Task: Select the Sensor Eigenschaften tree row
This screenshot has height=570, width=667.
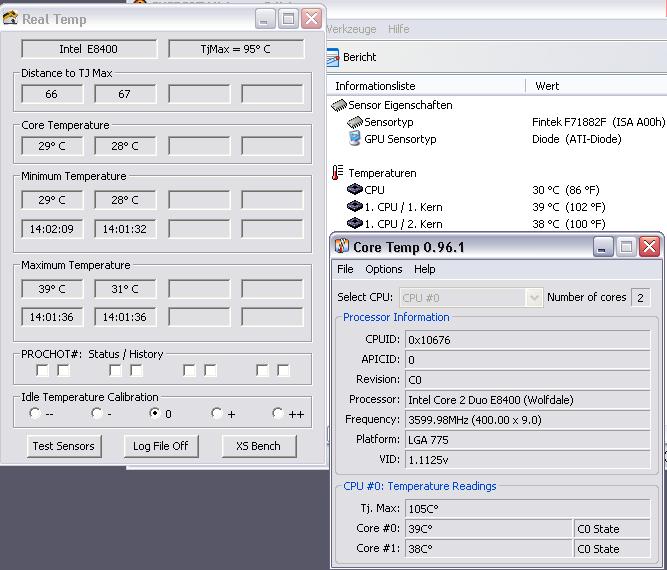Action: tap(392, 105)
